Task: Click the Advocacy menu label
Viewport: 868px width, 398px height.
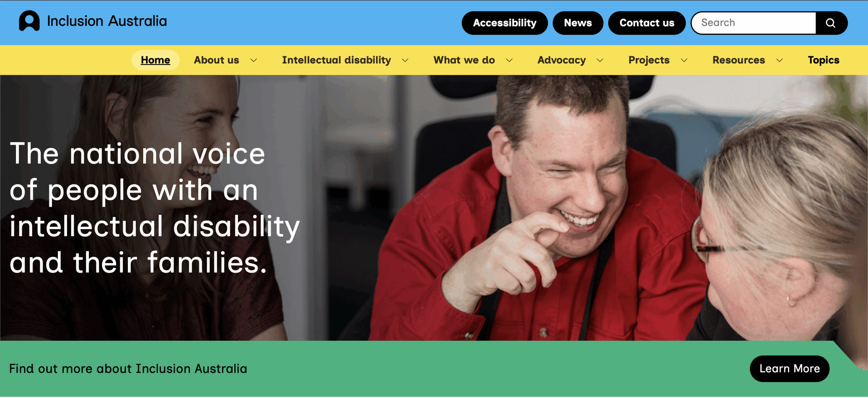Action: click(x=561, y=60)
